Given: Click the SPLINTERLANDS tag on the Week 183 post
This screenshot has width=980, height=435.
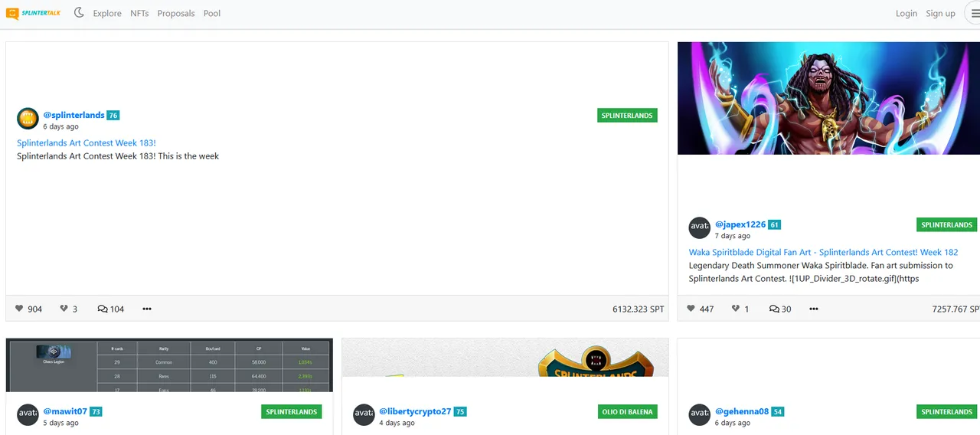Looking at the screenshot, I should tap(627, 116).
